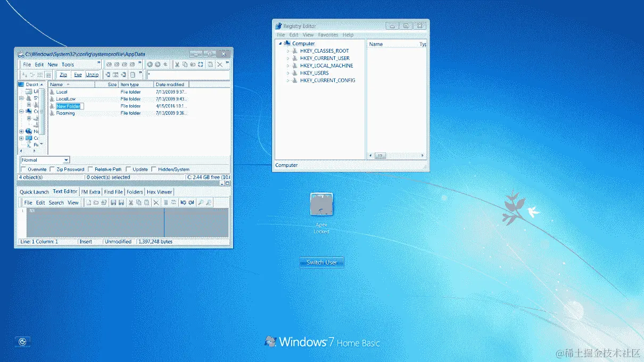Screen dimensions: 644x362
Task: Click the file filter input field
Action: click(x=187, y=75)
